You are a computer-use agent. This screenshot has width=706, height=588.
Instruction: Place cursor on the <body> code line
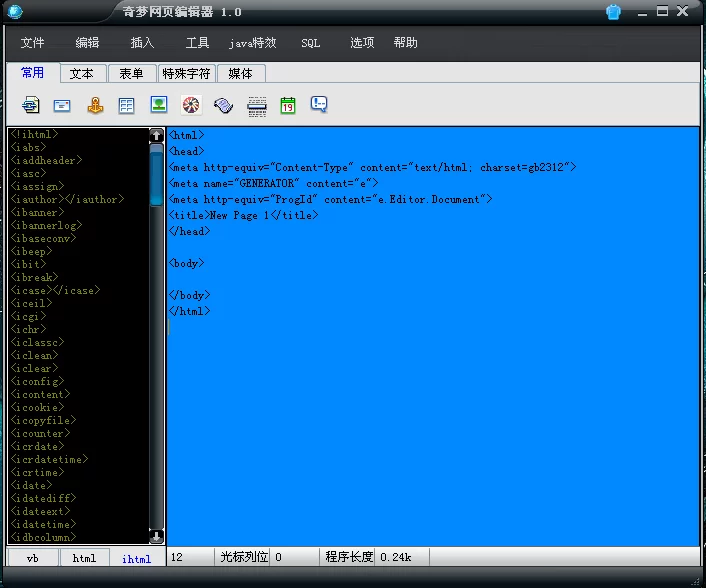coord(186,263)
